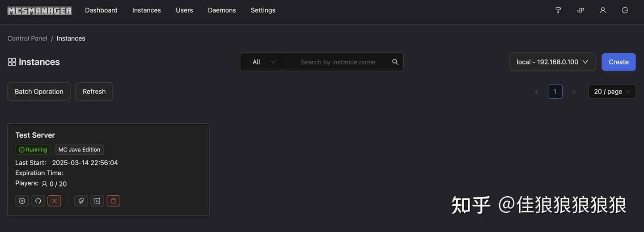Click the stop (pause) icon on Test Server

[x=22, y=201]
